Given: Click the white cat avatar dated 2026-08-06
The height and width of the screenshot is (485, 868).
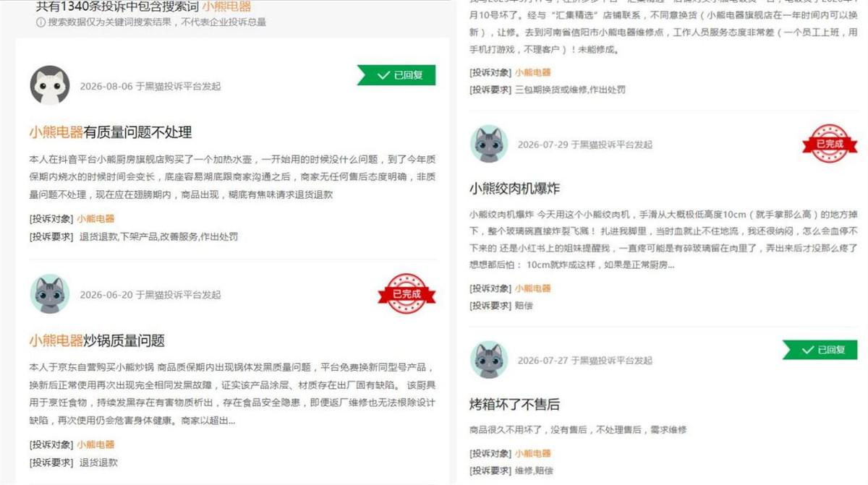Looking at the screenshot, I should pyautogui.click(x=50, y=85).
